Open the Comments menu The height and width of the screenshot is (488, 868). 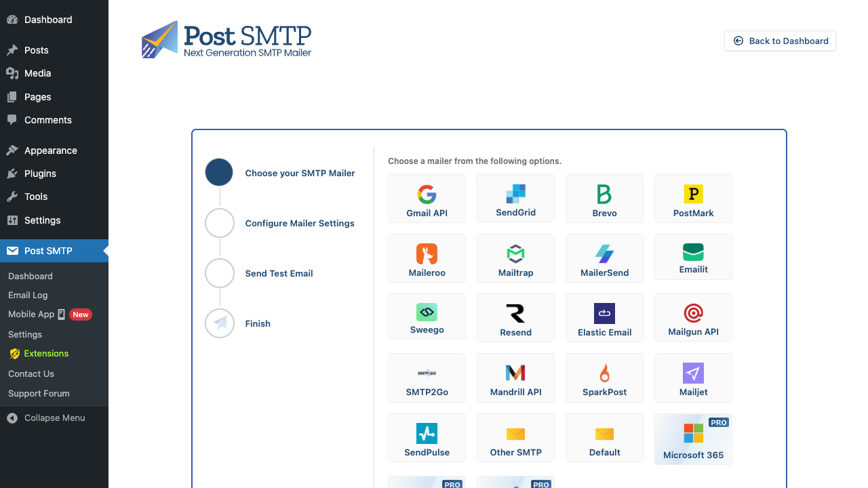coord(54,120)
